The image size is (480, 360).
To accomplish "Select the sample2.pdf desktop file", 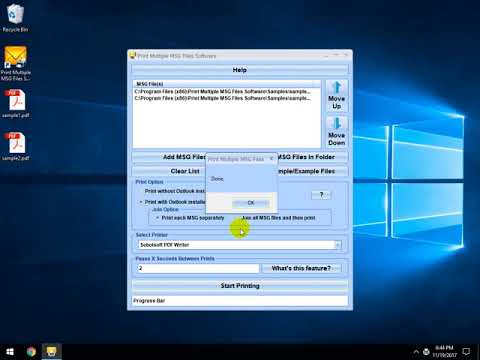I will (16, 146).
